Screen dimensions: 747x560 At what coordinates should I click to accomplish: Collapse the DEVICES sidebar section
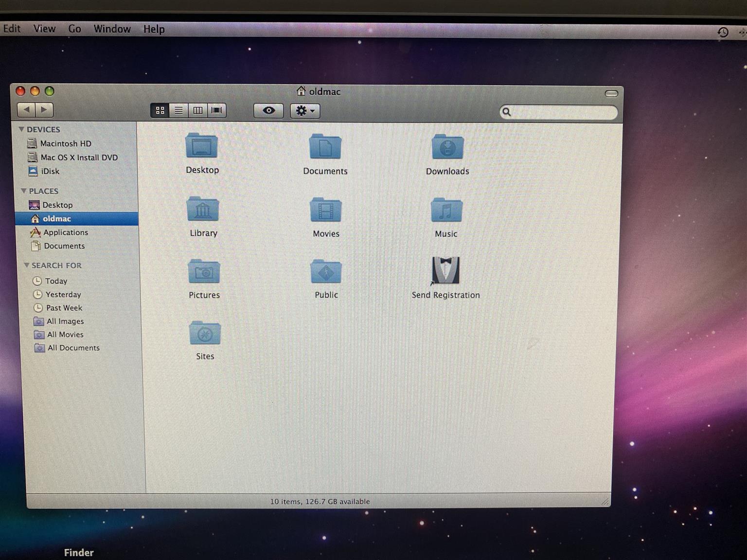click(21, 129)
